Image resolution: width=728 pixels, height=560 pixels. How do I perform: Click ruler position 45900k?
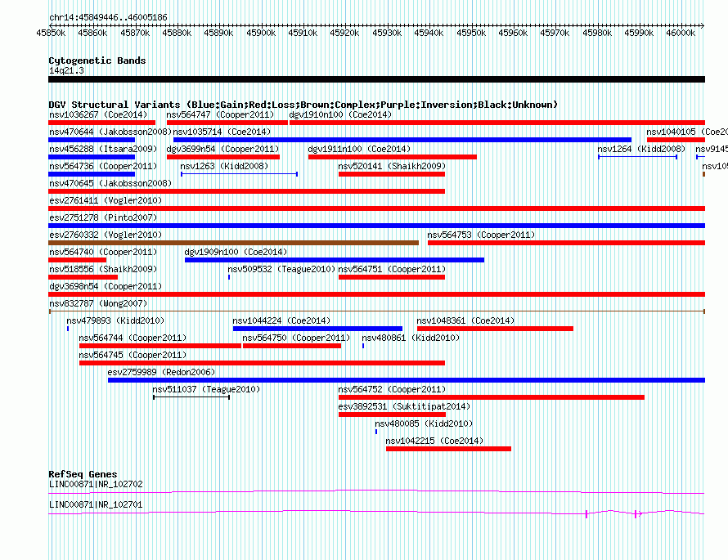coord(261,33)
